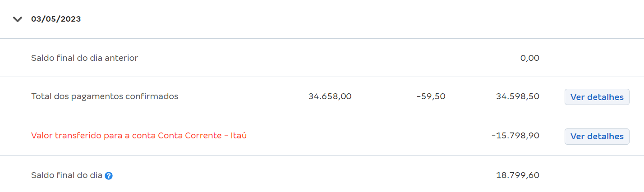Screen dimensions: 644x192
Task: Select the Saldo final do dia label
Action: point(67,175)
